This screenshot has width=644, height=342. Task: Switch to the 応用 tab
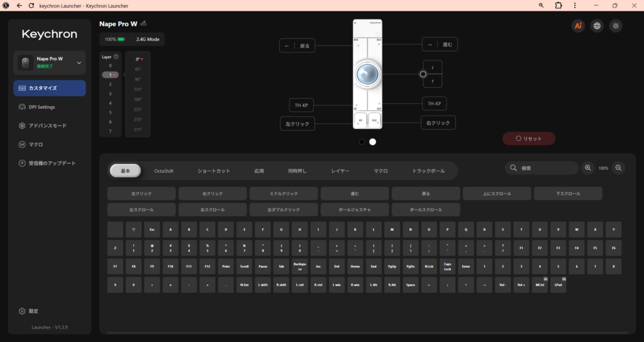258,171
